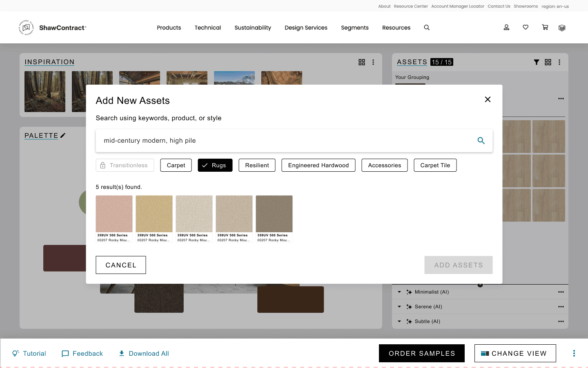The width and height of the screenshot is (588, 368).
Task: Open the Resource Center link
Action: point(411,6)
